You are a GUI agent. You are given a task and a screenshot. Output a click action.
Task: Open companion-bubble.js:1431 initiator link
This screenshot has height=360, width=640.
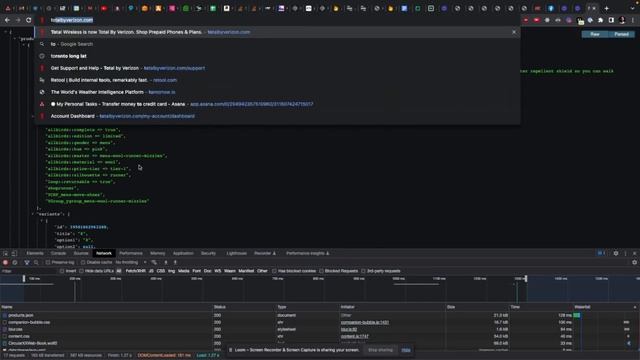coord(365,322)
